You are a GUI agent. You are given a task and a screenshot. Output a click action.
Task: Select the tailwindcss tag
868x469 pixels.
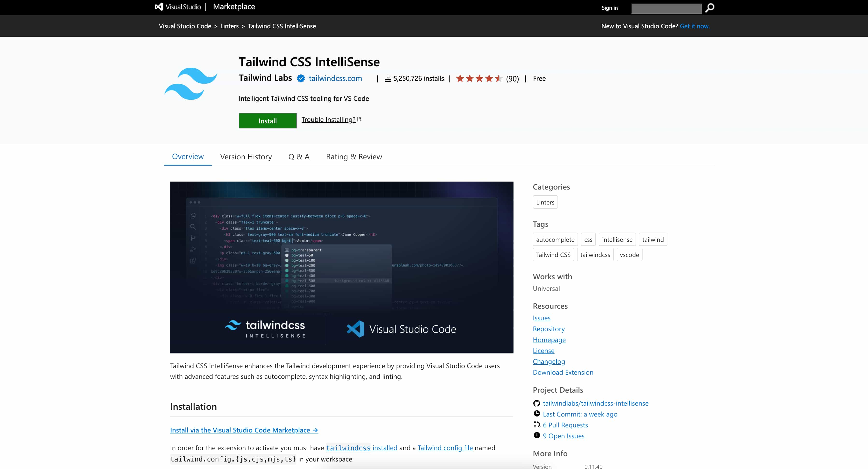pos(595,255)
